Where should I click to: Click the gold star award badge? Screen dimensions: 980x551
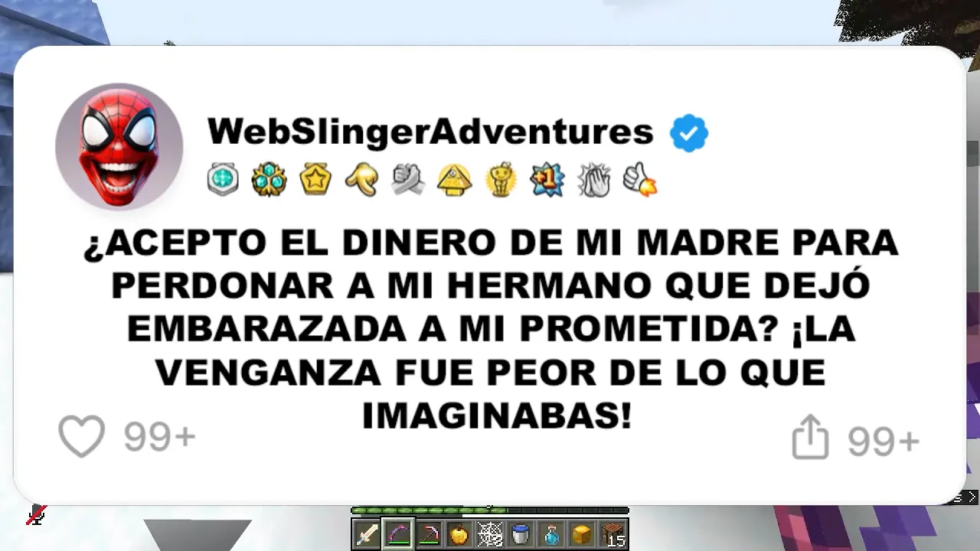[315, 179]
